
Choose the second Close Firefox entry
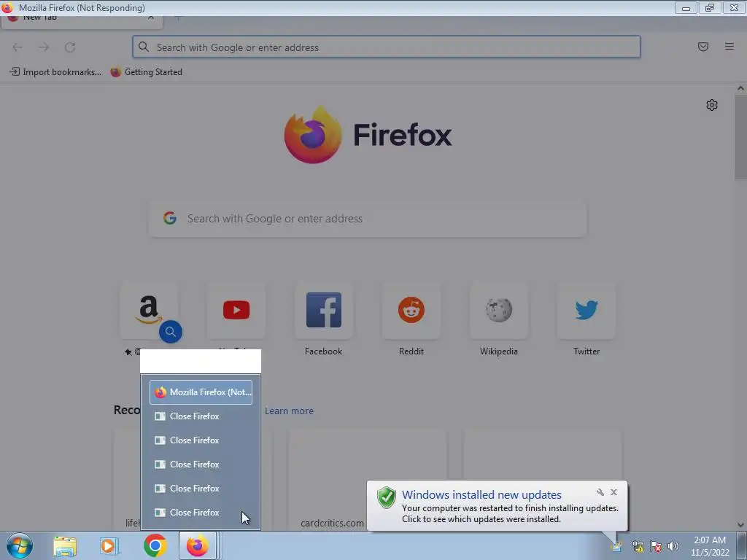point(201,440)
